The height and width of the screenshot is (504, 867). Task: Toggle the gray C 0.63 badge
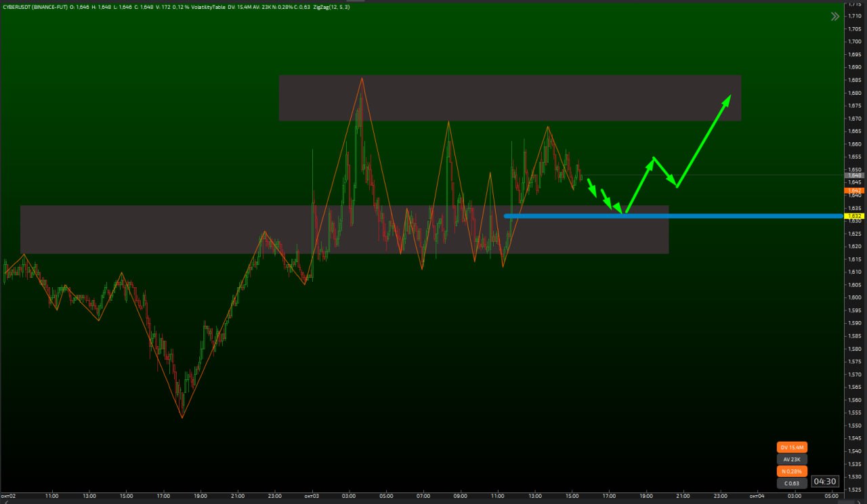tap(792, 483)
